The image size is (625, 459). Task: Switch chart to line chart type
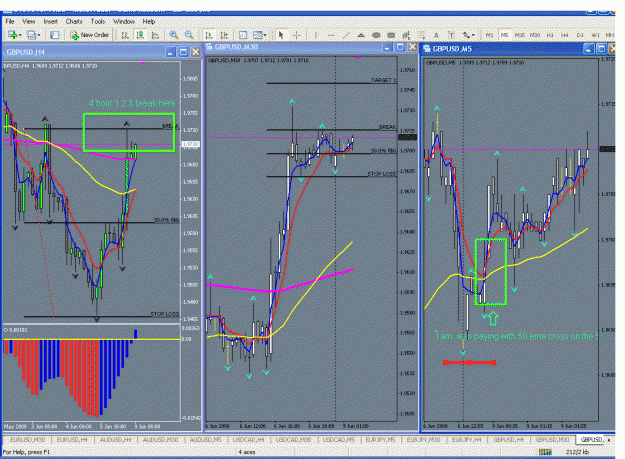155,35
